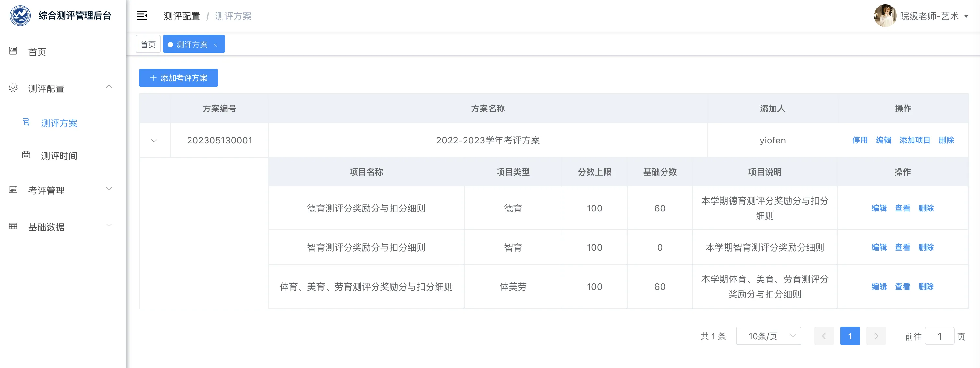The image size is (980, 368).
Task: Select the 考评管理 management icon
Action: point(13,189)
